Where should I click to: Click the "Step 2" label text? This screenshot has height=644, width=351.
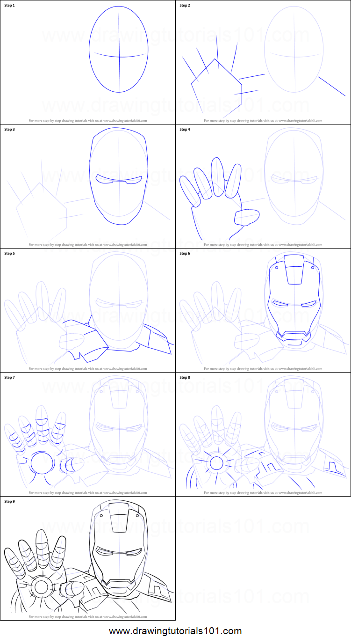click(185, 5)
